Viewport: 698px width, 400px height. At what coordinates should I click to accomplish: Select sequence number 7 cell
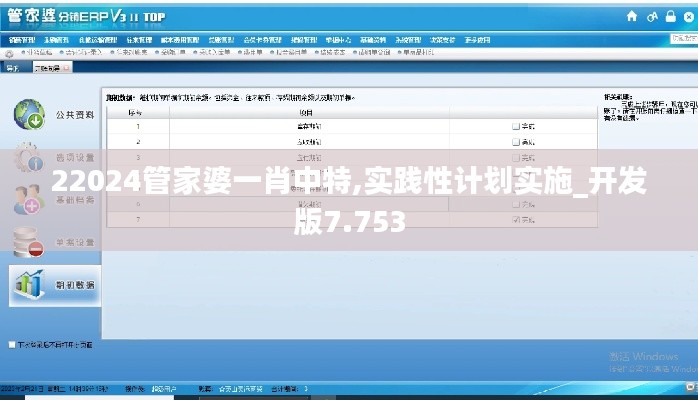(x=138, y=219)
